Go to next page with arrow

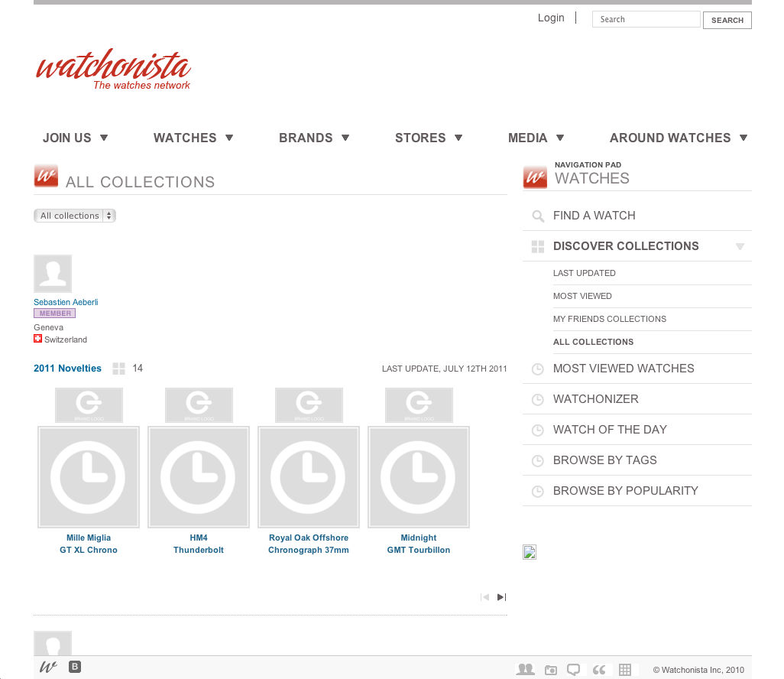tap(501, 597)
